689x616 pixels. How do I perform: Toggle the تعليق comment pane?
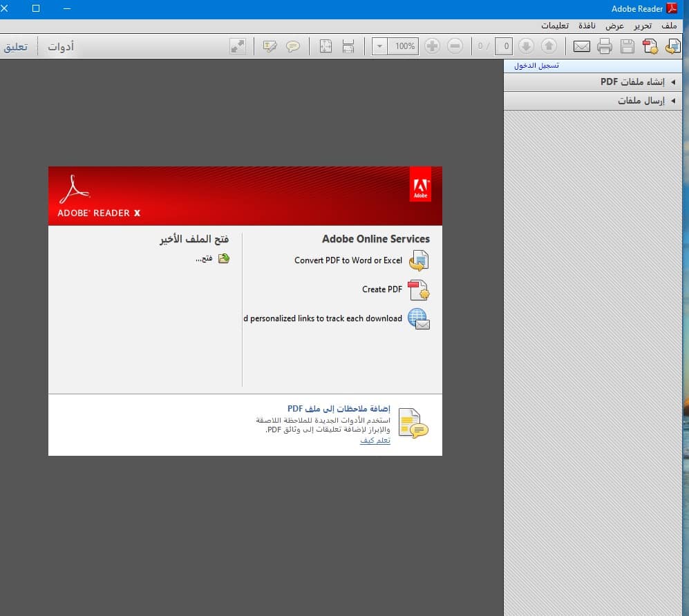[16, 46]
